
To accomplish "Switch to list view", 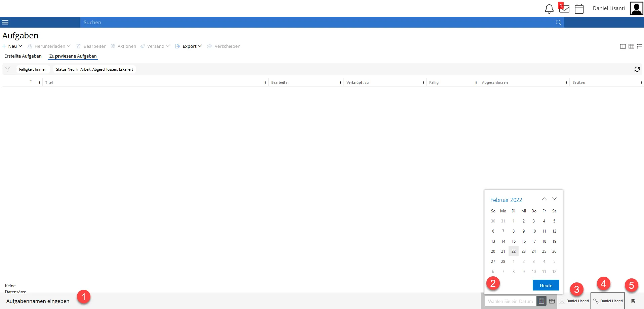I will [639, 46].
